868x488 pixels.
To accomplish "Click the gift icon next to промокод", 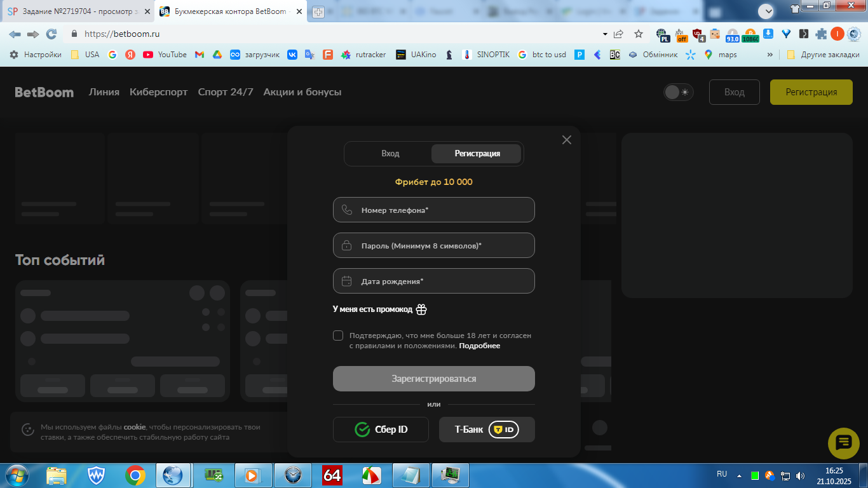I will [x=421, y=309].
